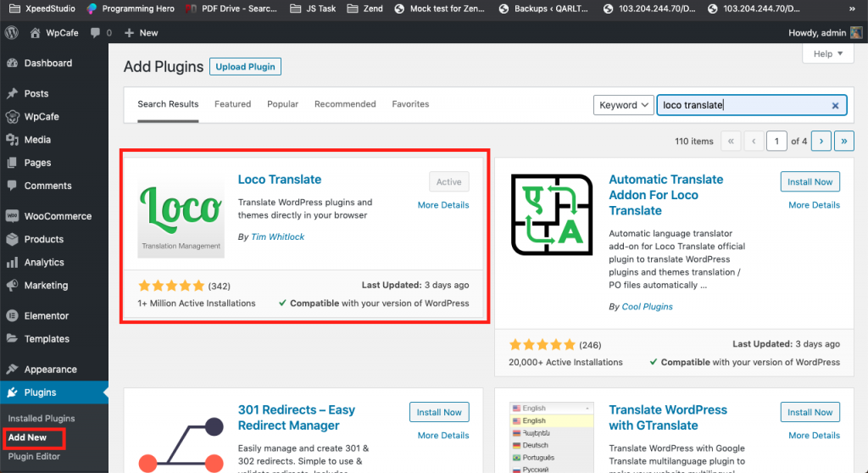The image size is (868, 473).
Task: Switch to the Featured tab
Action: tap(232, 104)
